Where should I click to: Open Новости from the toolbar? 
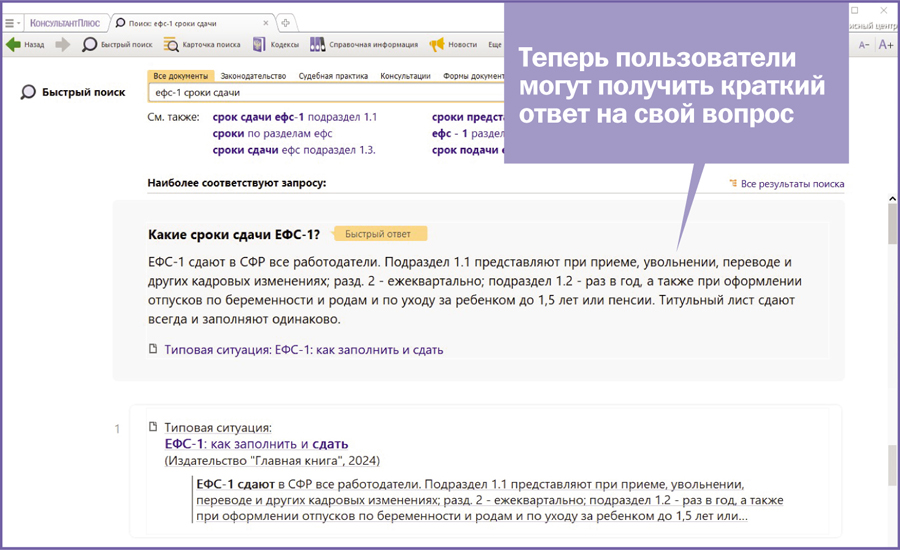[453, 44]
